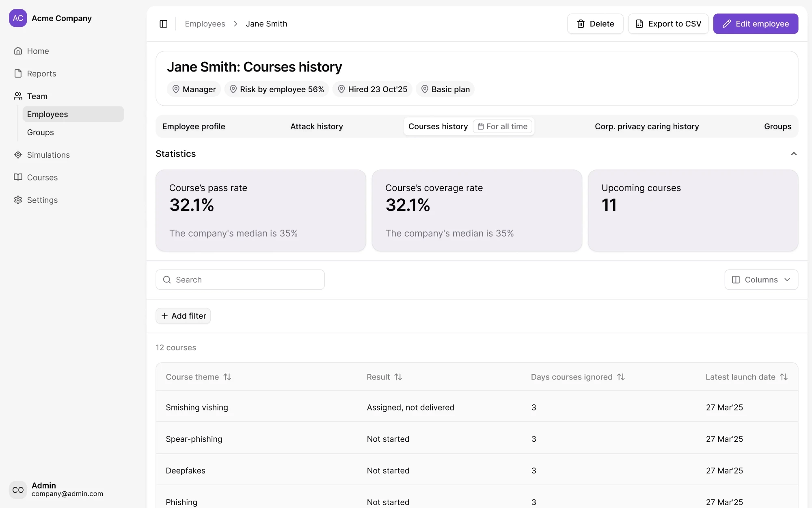
Task: Sort by Latest launch date
Action: (x=784, y=377)
